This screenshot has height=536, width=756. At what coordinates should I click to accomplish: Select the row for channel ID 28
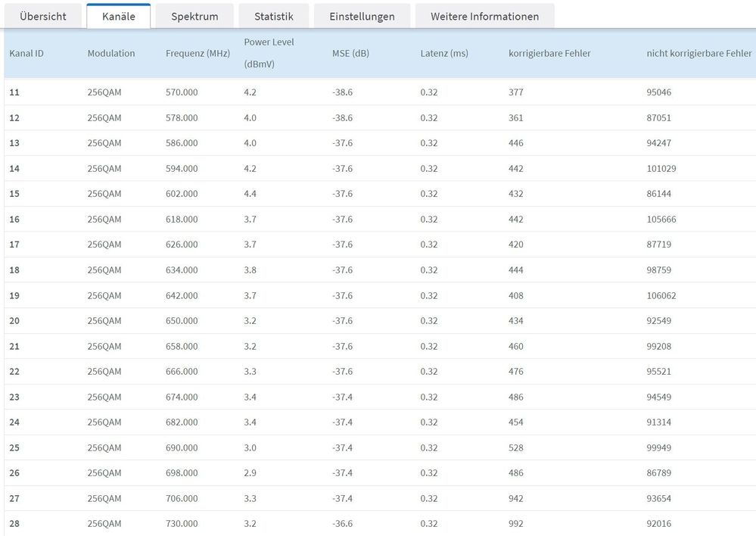pyautogui.click(x=380, y=523)
